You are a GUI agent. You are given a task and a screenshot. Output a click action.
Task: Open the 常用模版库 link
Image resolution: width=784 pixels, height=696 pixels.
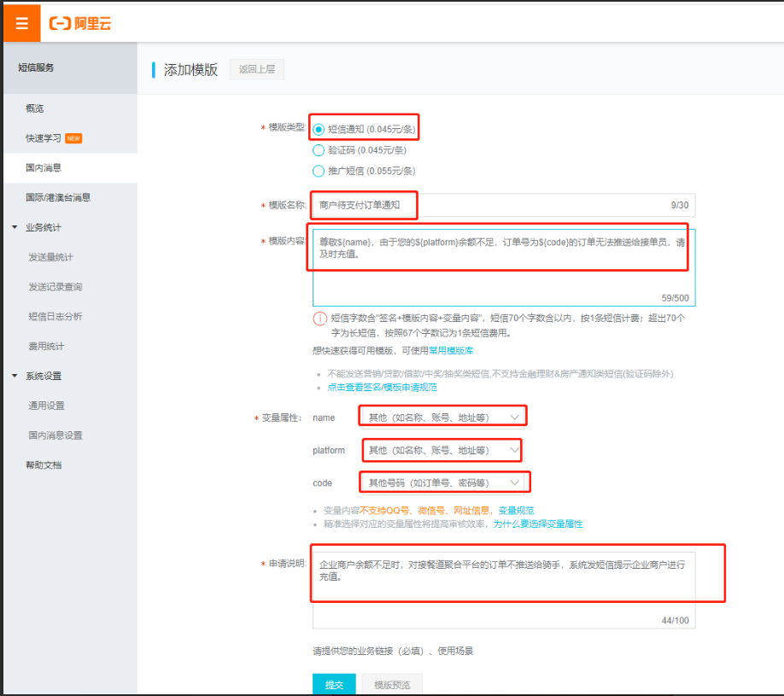click(451, 350)
